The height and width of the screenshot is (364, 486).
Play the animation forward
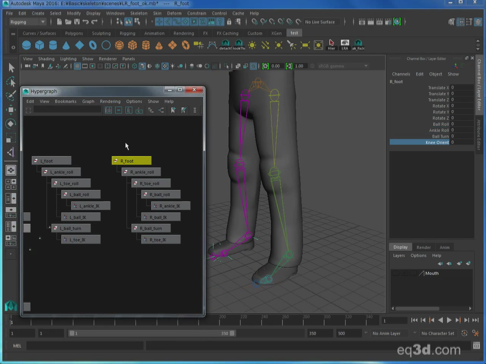click(x=449, y=320)
